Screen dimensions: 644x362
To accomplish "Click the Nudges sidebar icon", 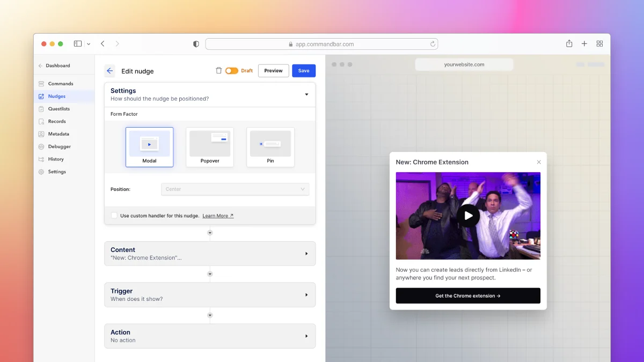I will coord(41,97).
